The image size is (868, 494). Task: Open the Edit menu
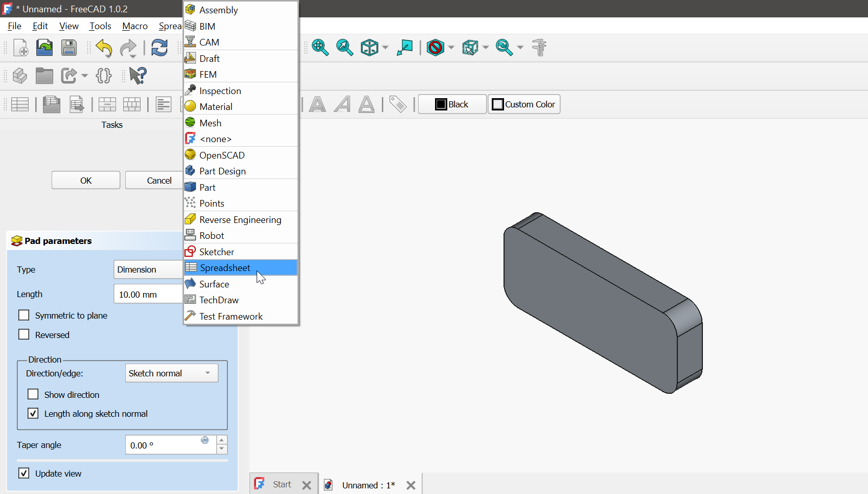tap(40, 26)
